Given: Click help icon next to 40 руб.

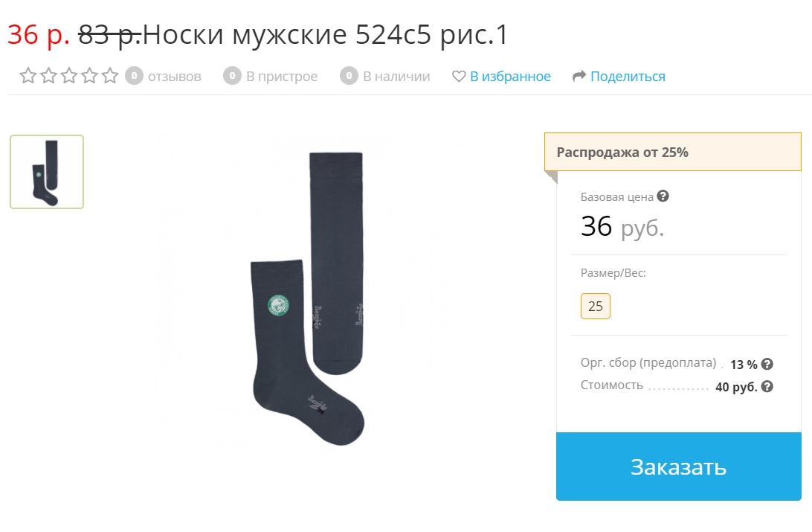Looking at the screenshot, I should 767,386.
